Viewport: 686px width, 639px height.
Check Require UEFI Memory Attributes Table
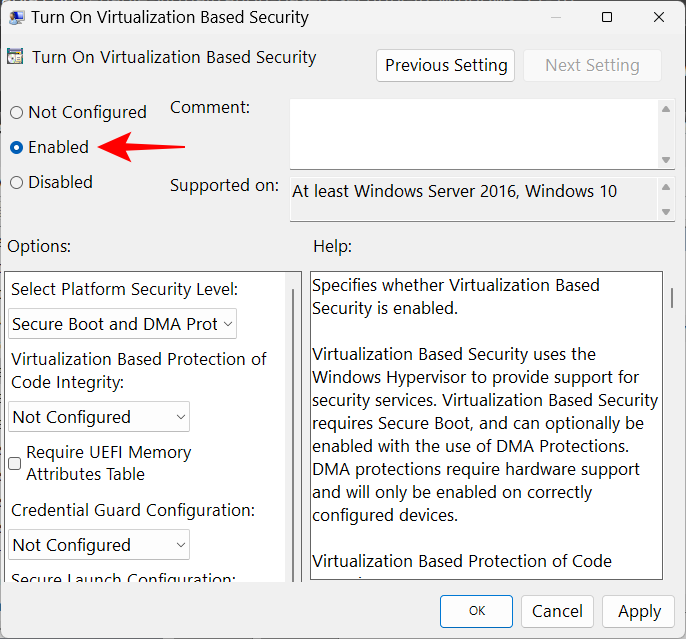pos(15,463)
